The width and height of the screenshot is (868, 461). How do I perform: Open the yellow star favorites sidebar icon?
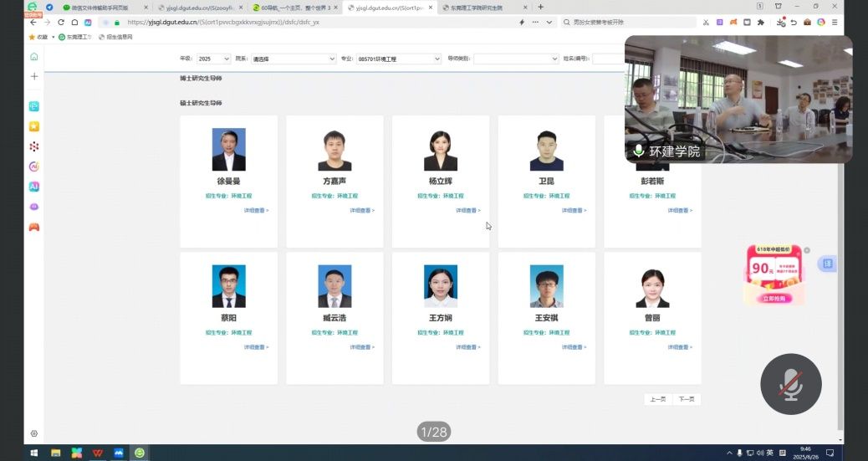(34, 126)
